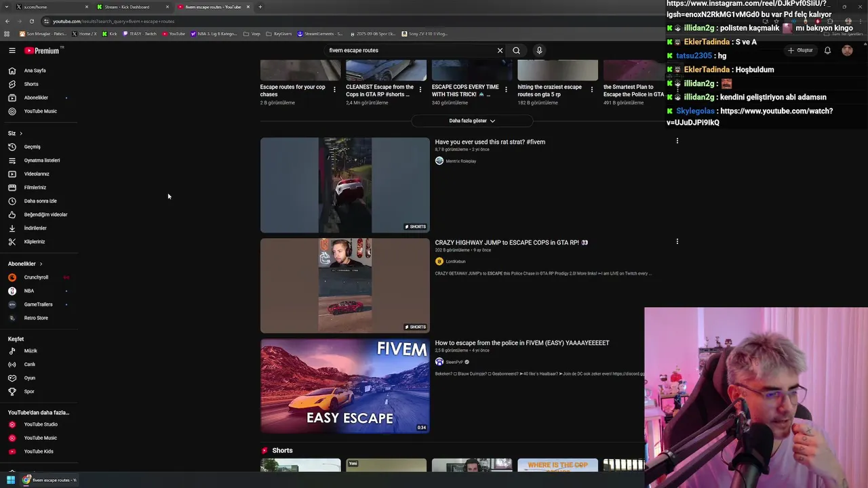Open the LordKebun channel link
Viewport: 868px width, 488px height.
pyautogui.click(x=456, y=262)
